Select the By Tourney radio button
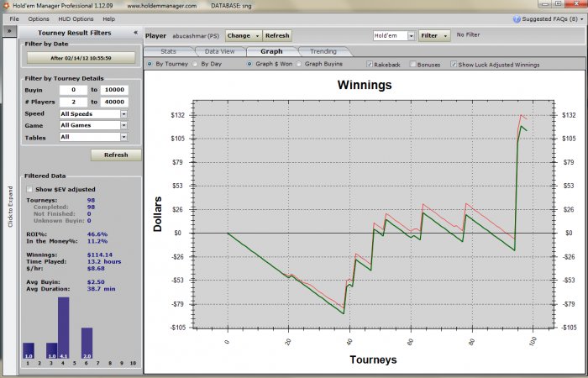 point(150,64)
